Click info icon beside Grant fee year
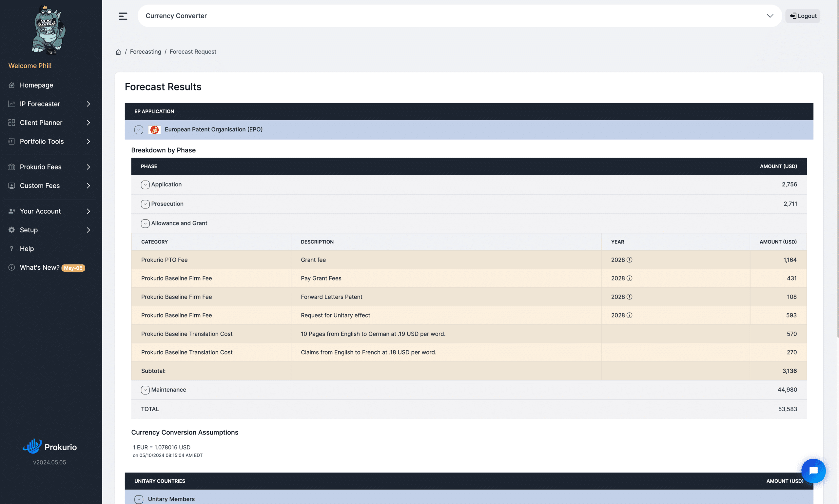 [630, 260]
